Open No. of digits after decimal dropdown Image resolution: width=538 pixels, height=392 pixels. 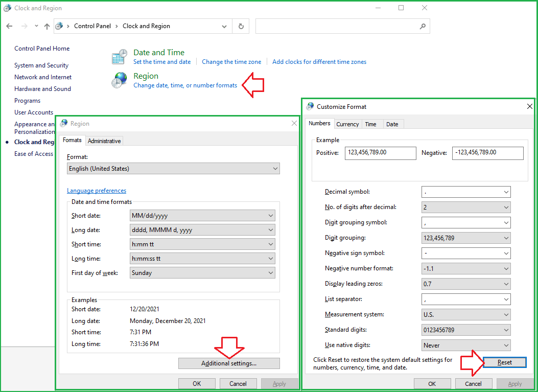coord(466,207)
